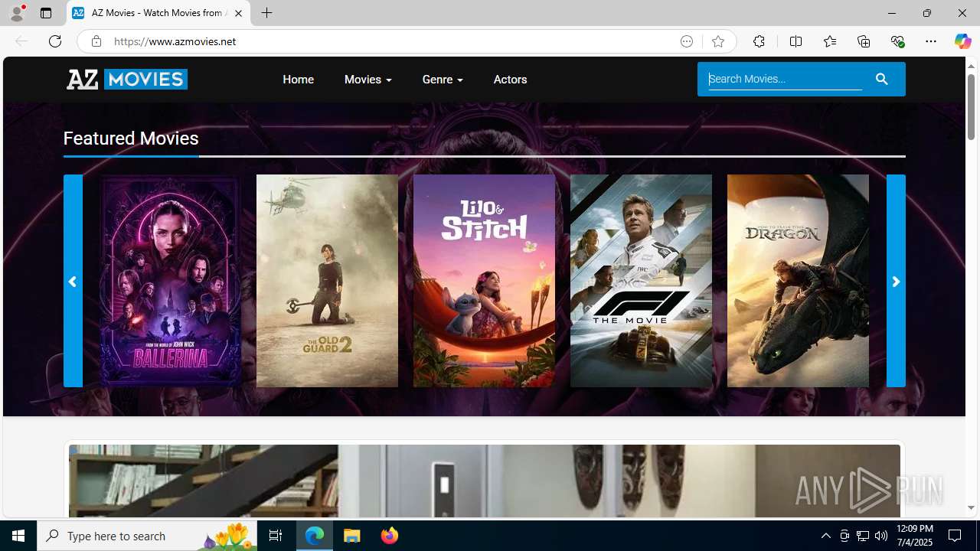The width and height of the screenshot is (980, 551).
Task: Open the Extensions icon
Action: (759, 41)
